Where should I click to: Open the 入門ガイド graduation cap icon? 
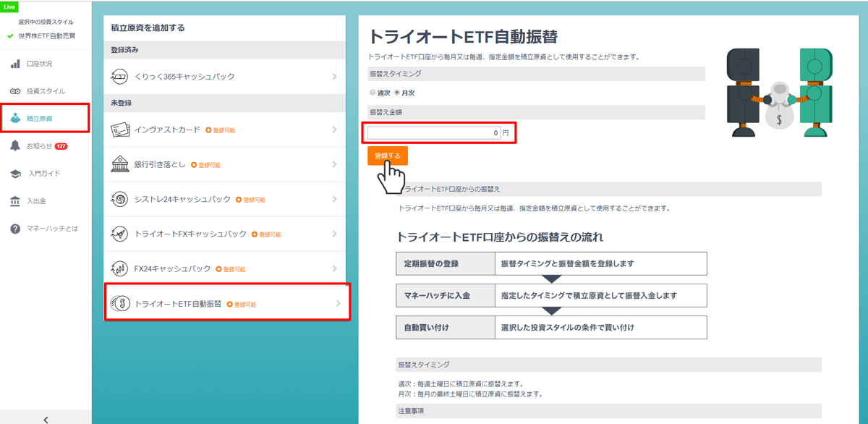(15, 174)
